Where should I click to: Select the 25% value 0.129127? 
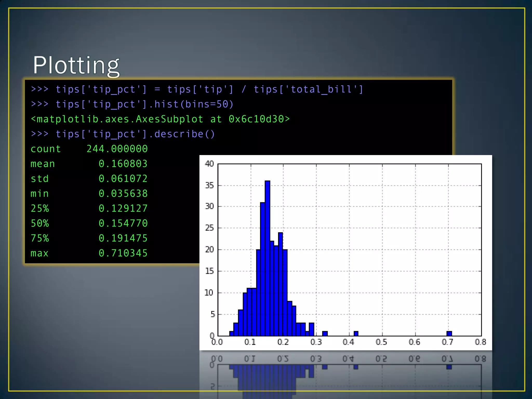pyautogui.click(x=123, y=208)
